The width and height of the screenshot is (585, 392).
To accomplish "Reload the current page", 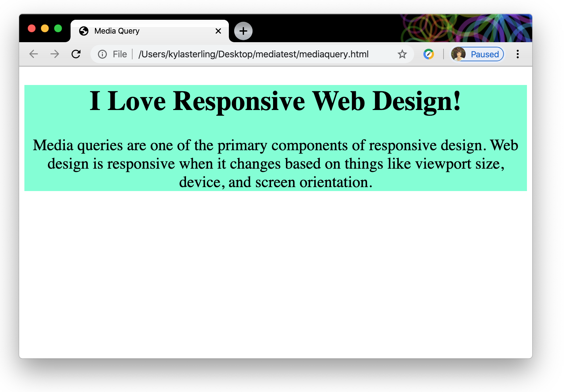I will tap(76, 54).
